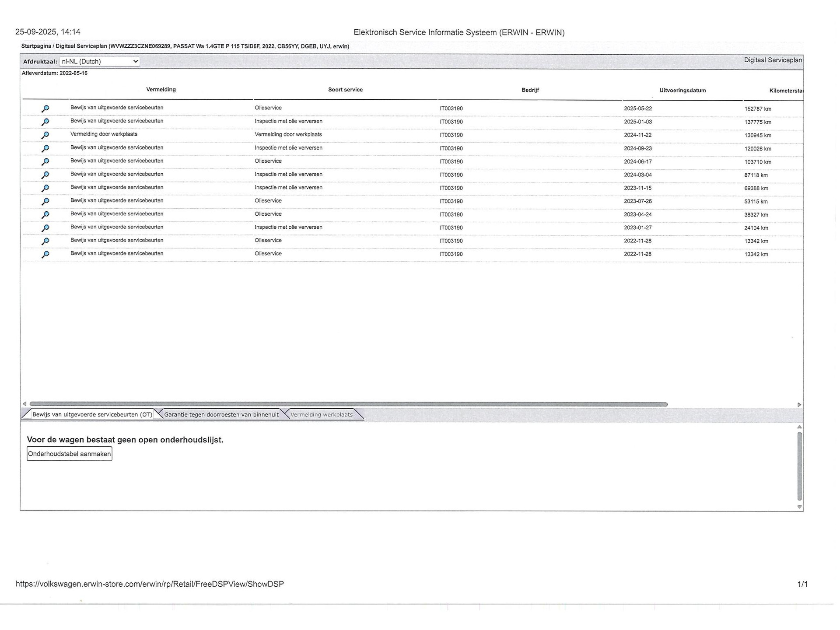The image size is (840, 630).
Task: Open magnifier for the 24104 km inspection
Action: [45, 228]
